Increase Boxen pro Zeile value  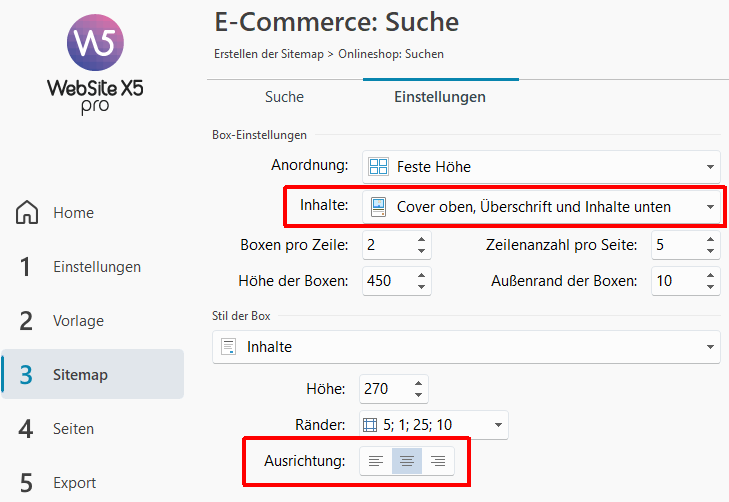(x=421, y=240)
